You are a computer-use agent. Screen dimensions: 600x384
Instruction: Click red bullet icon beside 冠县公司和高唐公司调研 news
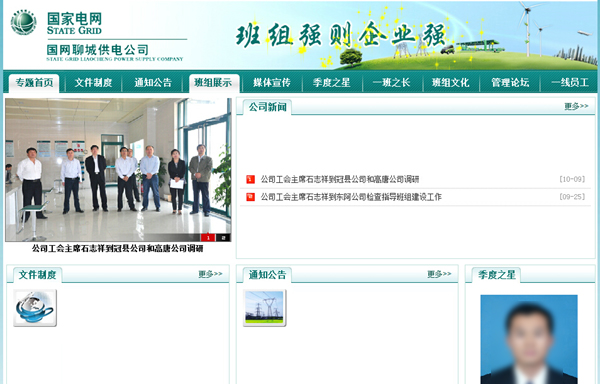coord(251,179)
